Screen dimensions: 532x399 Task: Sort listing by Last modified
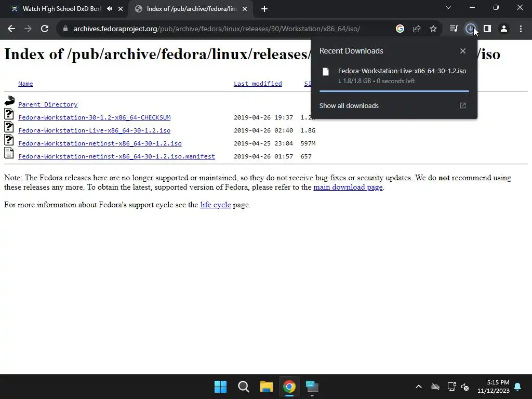point(258,84)
